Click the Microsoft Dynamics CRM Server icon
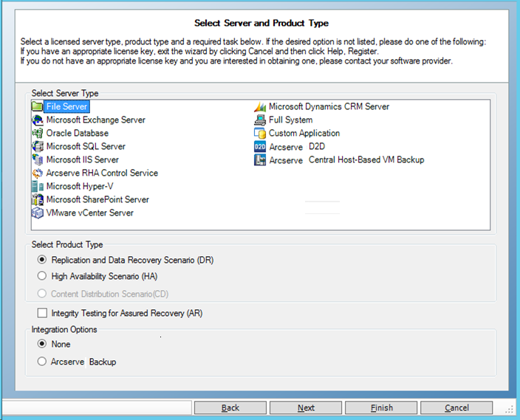The height and width of the screenshot is (420, 520). click(260, 107)
